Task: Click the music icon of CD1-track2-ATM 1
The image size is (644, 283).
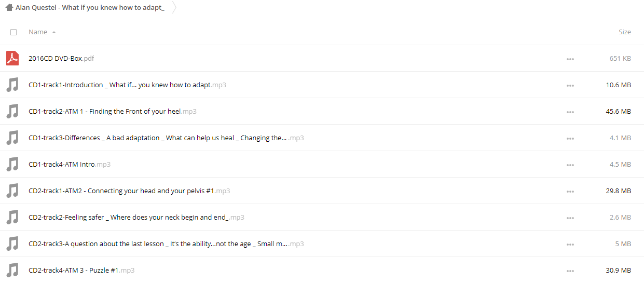Action: 12,111
